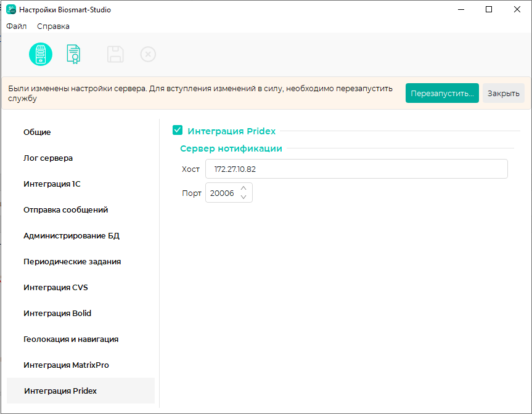The height and width of the screenshot is (414, 532).
Task: Open Администрирование БД settings
Action: tap(81, 236)
